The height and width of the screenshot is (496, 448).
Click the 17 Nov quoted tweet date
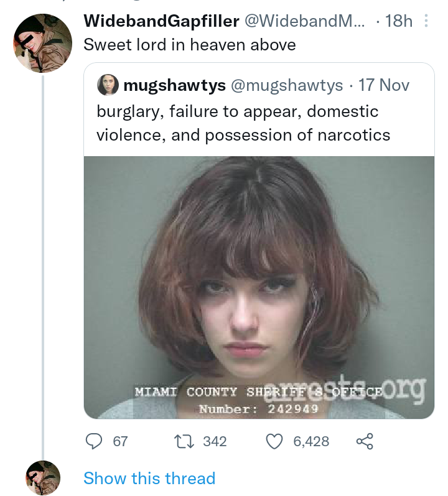(384, 85)
